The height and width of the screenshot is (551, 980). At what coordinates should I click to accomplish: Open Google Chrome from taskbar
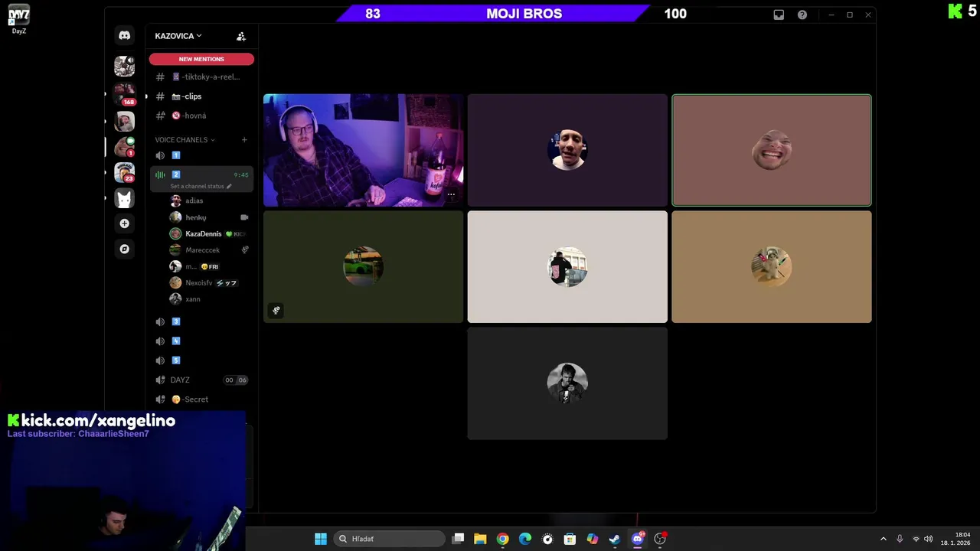[502, 539]
